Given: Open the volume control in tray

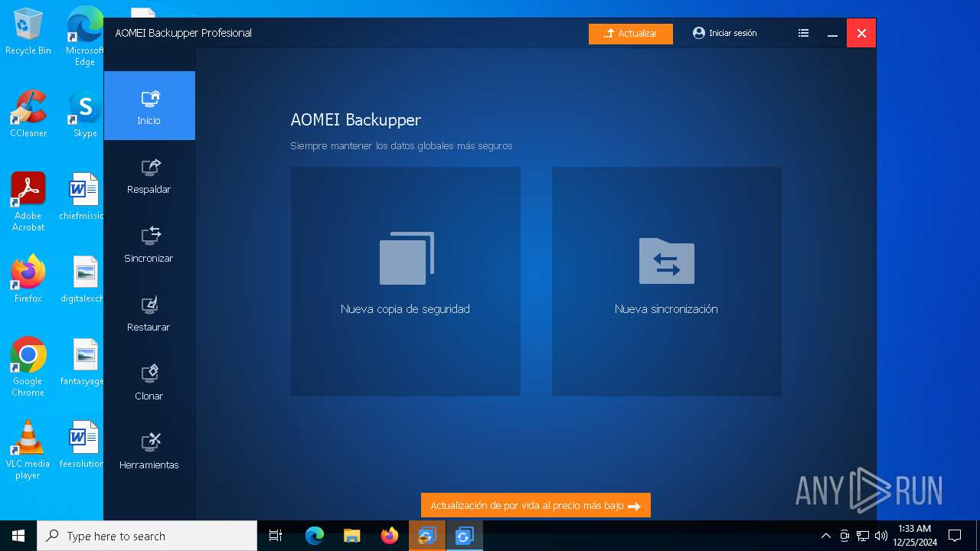Looking at the screenshot, I should (881, 536).
